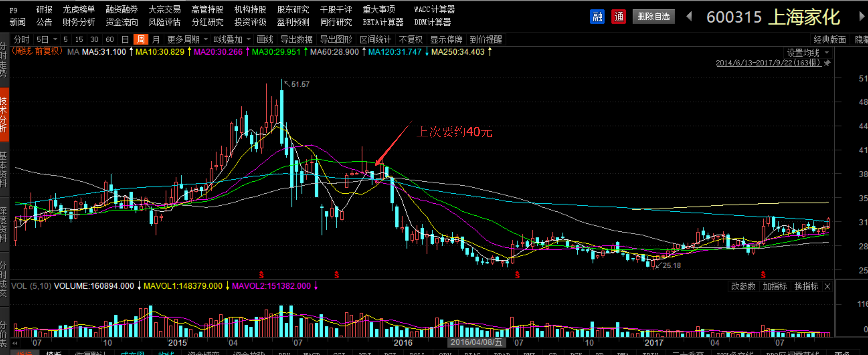Switch chart to daily 日 period
The height and width of the screenshot is (355, 868).
point(125,39)
